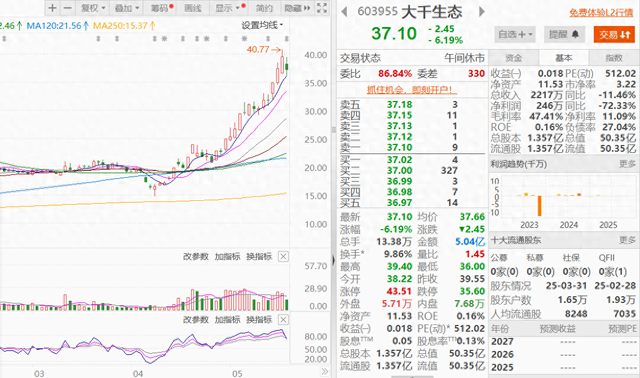Zoom in chart with plus icon
Screen dimensions: 640x378
[x=52, y=8]
